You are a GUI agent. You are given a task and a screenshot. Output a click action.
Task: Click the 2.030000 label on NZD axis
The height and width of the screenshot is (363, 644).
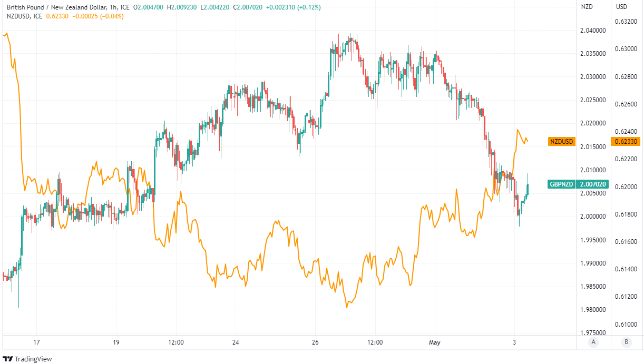pyautogui.click(x=593, y=77)
